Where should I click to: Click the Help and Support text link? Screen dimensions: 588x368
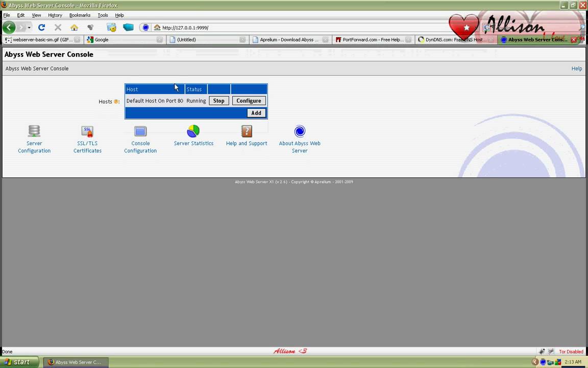pyautogui.click(x=247, y=143)
